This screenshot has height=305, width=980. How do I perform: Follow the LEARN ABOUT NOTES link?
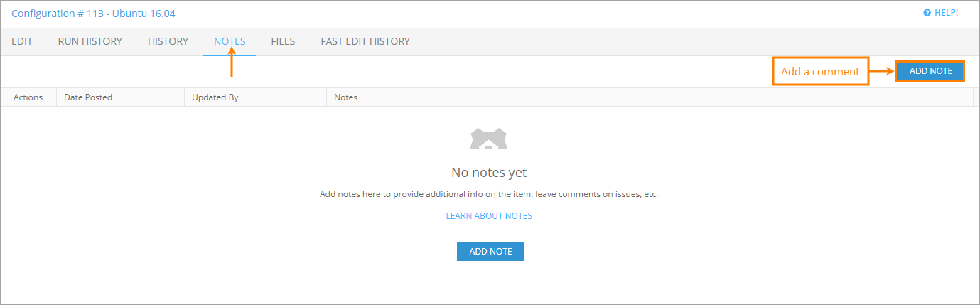click(x=489, y=216)
